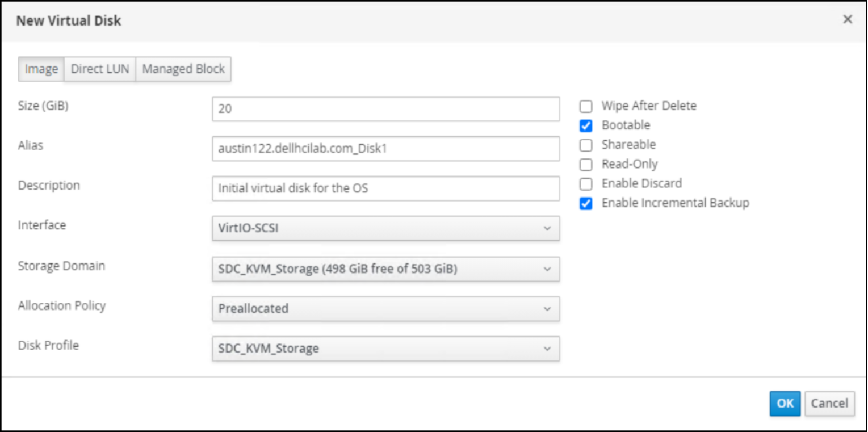Click the Size (GiB) input field
Screen dimensions: 868x432
(x=386, y=108)
